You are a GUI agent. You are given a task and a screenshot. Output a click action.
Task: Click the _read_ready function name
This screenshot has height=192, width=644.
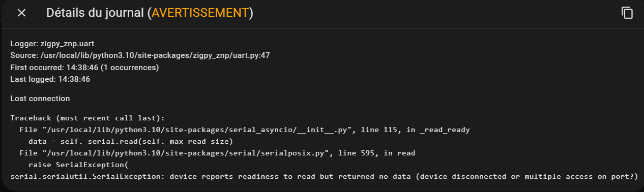pos(445,130)
